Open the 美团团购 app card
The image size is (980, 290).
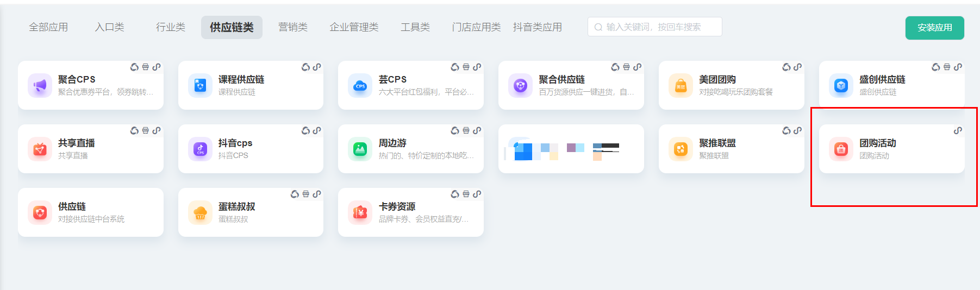732,85
